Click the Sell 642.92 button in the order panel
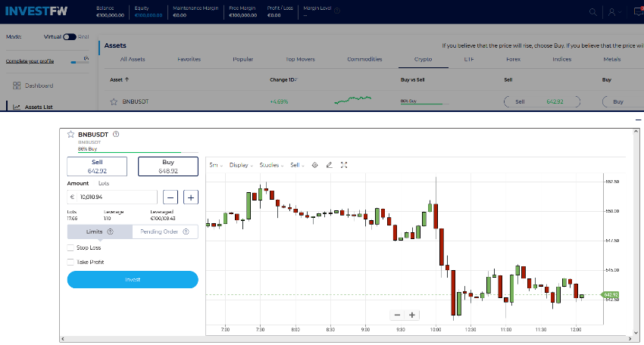The height and width of the screenshot is (345, 644). (x=98, y=166)
